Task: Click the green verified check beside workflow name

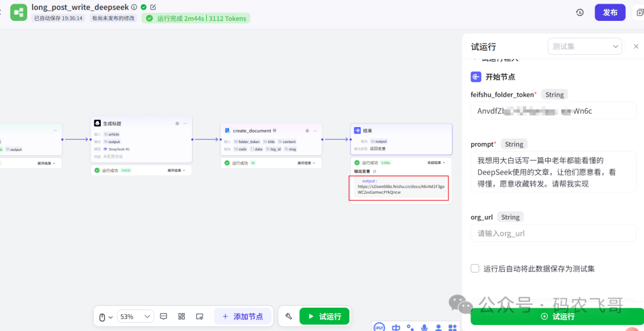Action: coord(143,7)
